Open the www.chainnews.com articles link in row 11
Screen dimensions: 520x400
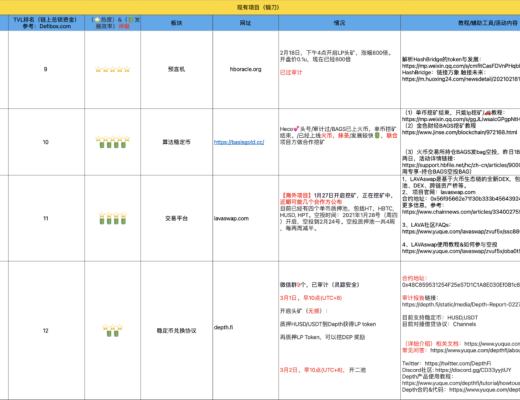click(461, 212)
